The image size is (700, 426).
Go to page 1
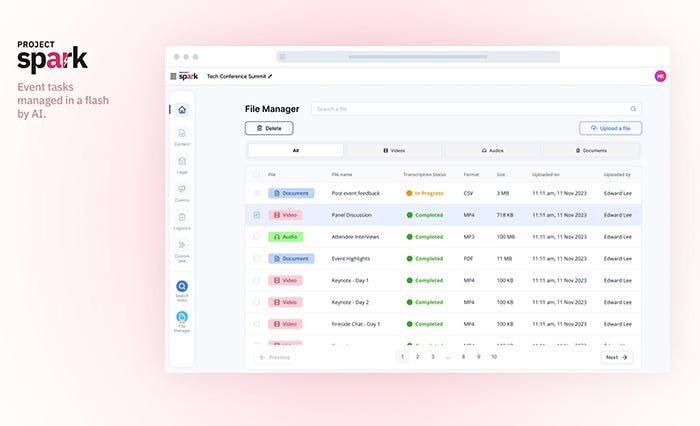[x=402, y=357]
